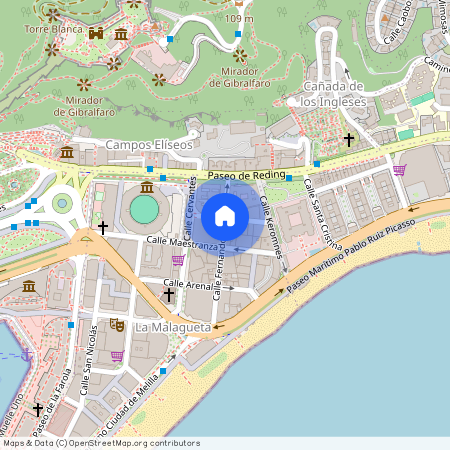This screenshot has height=450, width=450.
Task: Click the bus stop square right of Paseo de Reding label
Action: click(x=289, y=178)
